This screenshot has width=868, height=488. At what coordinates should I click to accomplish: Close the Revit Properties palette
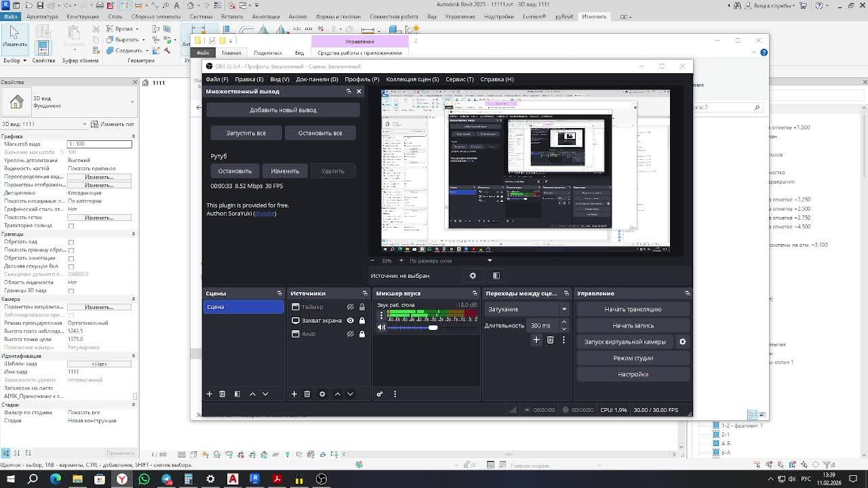point(134,82)
